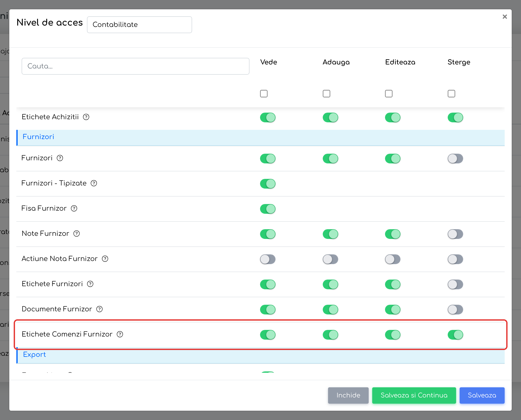Viewport: 521px width, 420px height.
Task: Check the select-all Editeaza checkbox
Action: click(389, 94)
